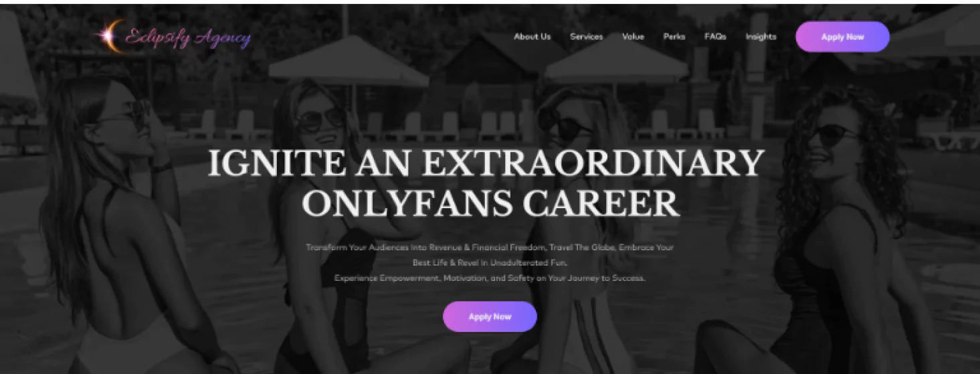Open the Perks navigation link

(x=674, y=37)
